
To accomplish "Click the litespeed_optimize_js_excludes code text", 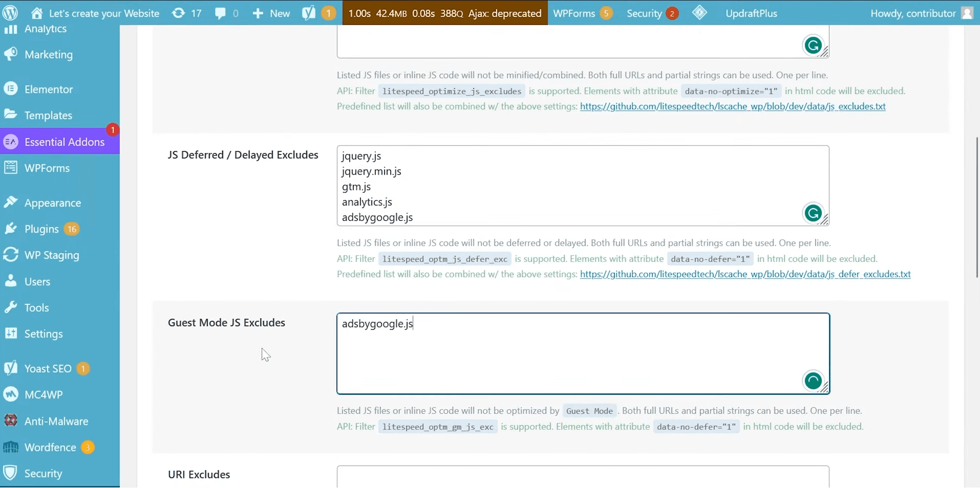I will pyautogui.click(x=452, y=91).
